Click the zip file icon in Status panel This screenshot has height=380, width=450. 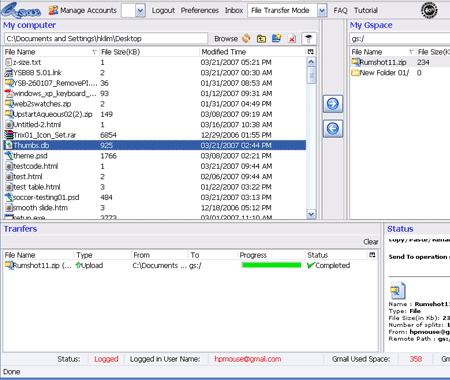click(398, 291)
